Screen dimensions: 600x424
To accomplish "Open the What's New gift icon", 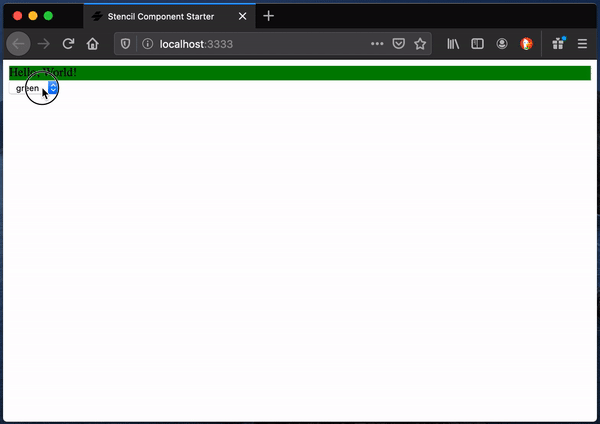I will click(x=558, y=44).
